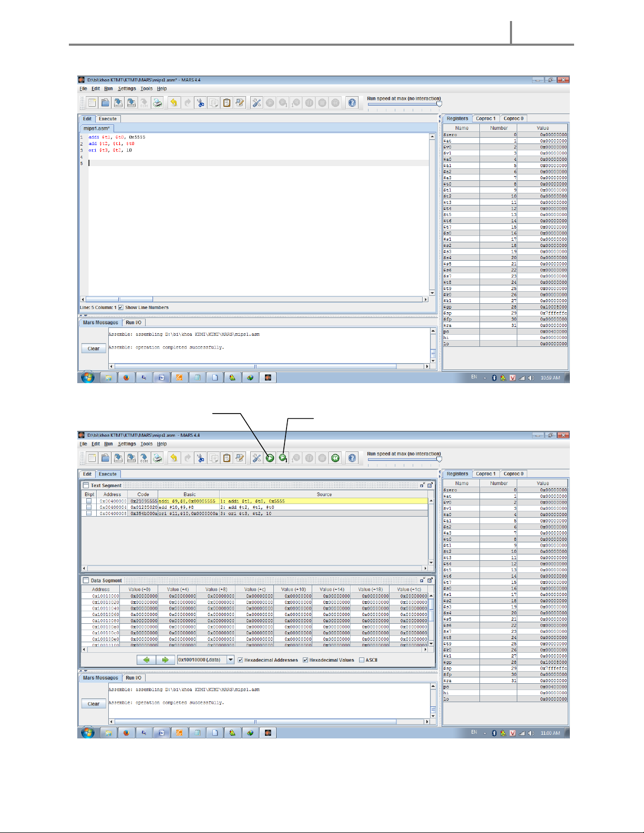
Task: Click the Bkpt column header in Text Segment
Action: pos(89,494)
